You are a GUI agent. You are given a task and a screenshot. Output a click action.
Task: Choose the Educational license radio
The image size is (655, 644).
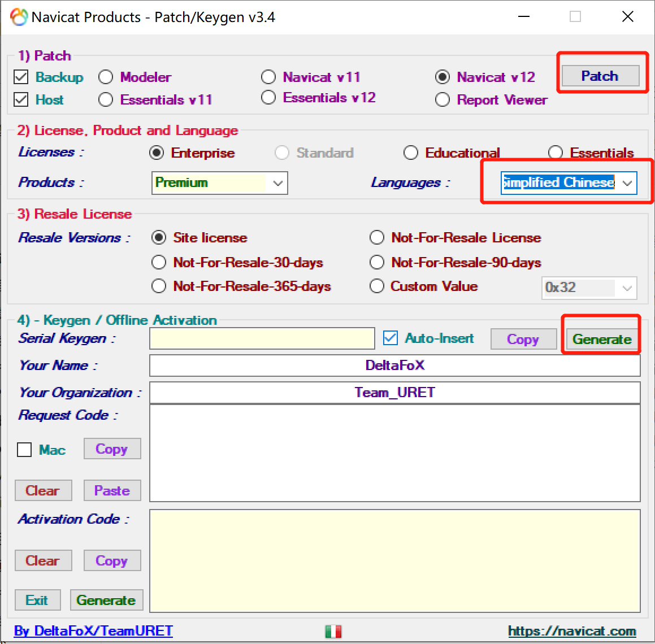point(411,153)
